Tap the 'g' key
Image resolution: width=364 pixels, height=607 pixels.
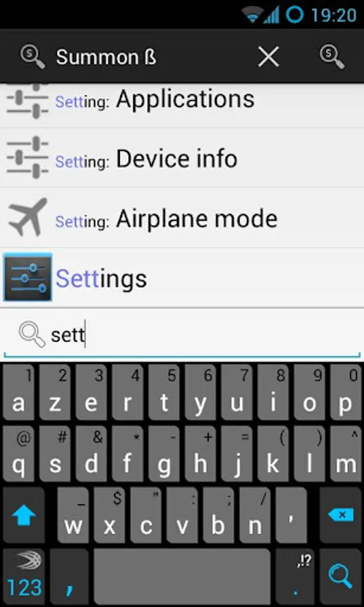164,454
